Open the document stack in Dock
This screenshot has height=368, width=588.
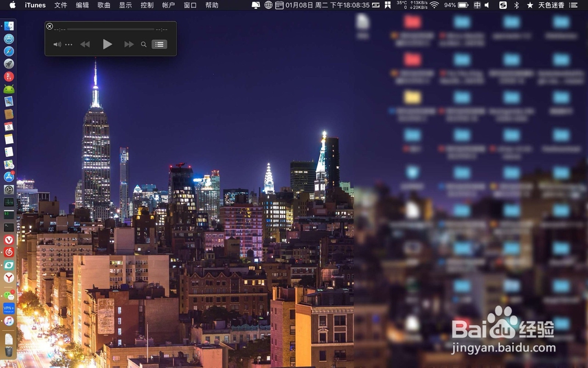tap(9, 339)
